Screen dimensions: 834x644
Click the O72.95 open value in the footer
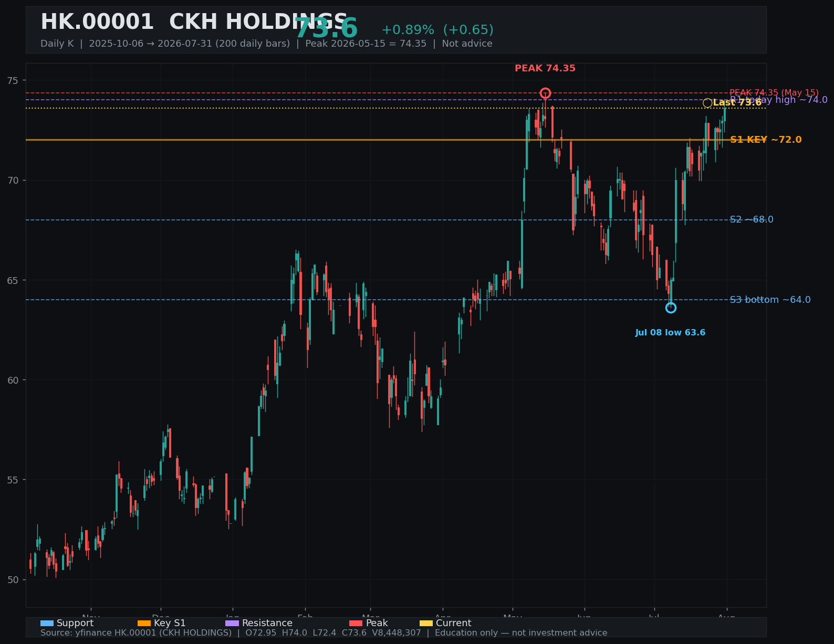(x=261, y=633)
